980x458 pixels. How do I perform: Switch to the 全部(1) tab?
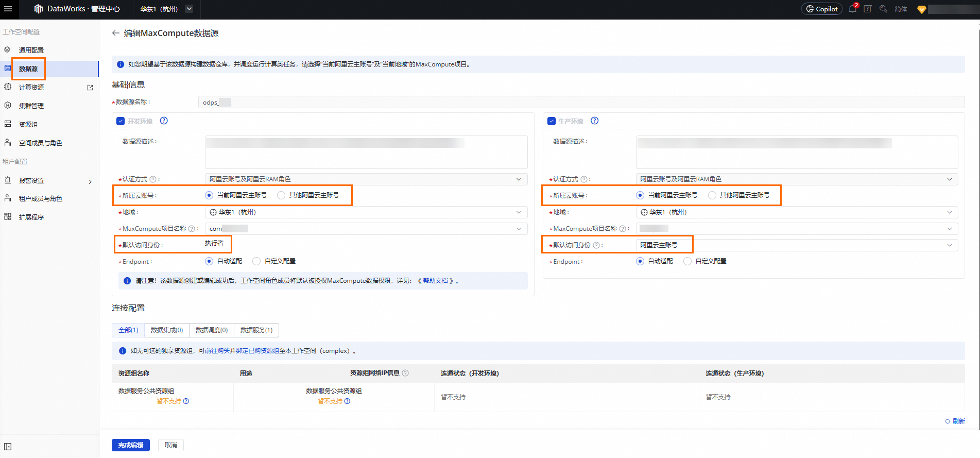128,330
